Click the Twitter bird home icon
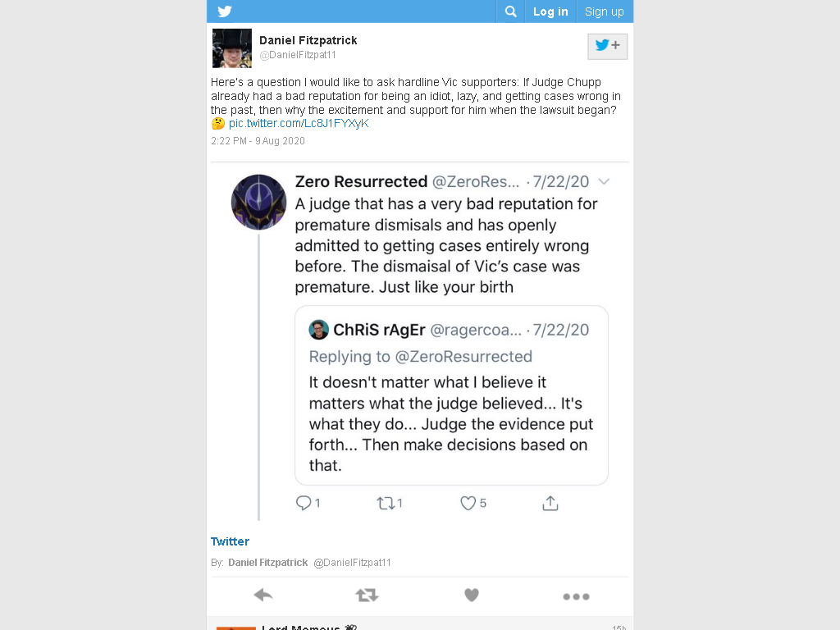This screenshot has width=840, height=630. pos(225,11)
